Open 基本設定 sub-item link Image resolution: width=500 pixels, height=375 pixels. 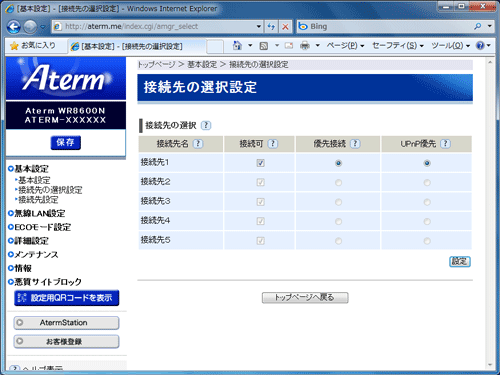point(33,180)
